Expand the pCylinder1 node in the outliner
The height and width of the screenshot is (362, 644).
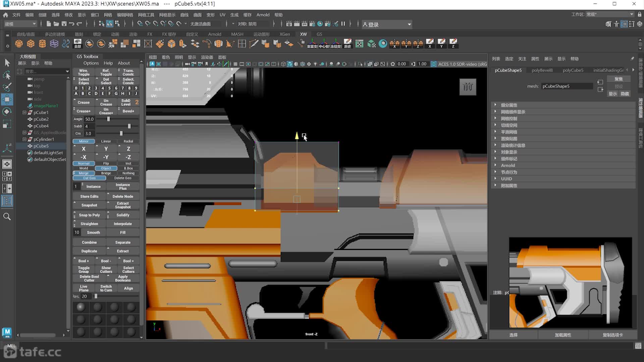(24, 139)
